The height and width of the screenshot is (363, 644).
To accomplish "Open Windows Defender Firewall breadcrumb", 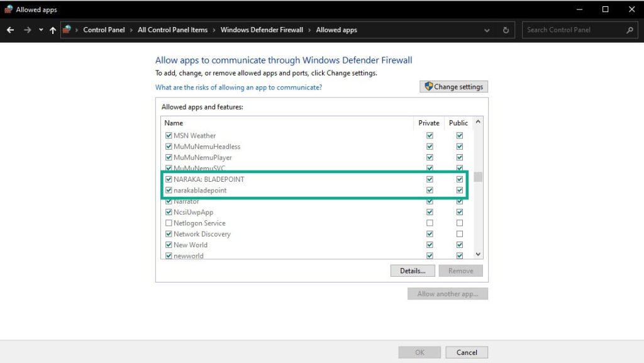I will click(x=262, y=30).
